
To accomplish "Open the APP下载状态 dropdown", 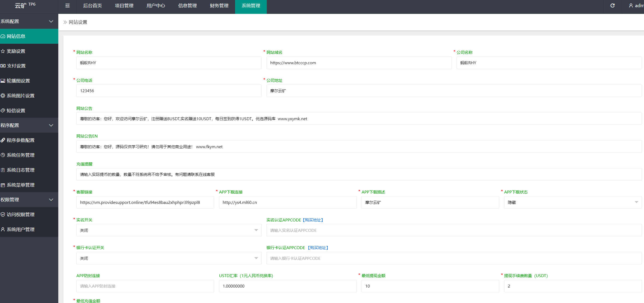I will [x=572, y=203].
